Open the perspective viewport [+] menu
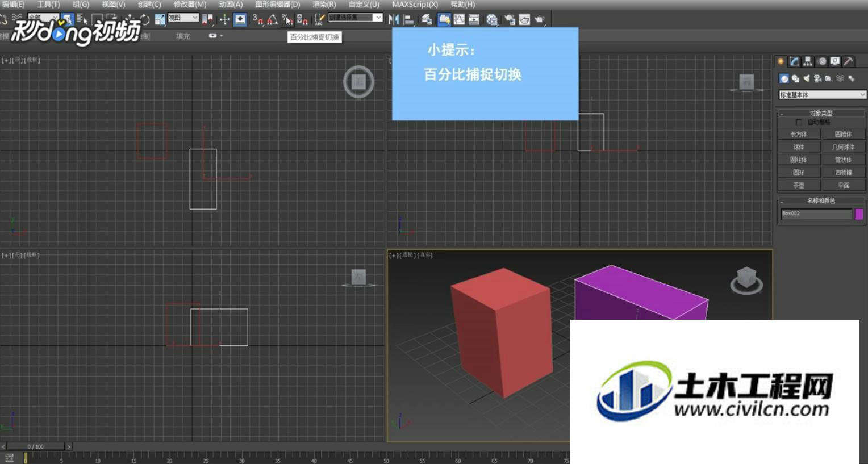The height and width of the screenshot is (464, 868). pyautogui.click(x=393, y=256)
